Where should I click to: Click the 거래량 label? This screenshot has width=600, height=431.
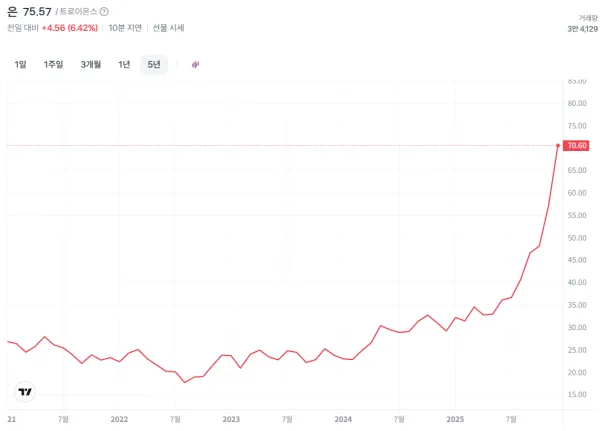pos(588,17)
